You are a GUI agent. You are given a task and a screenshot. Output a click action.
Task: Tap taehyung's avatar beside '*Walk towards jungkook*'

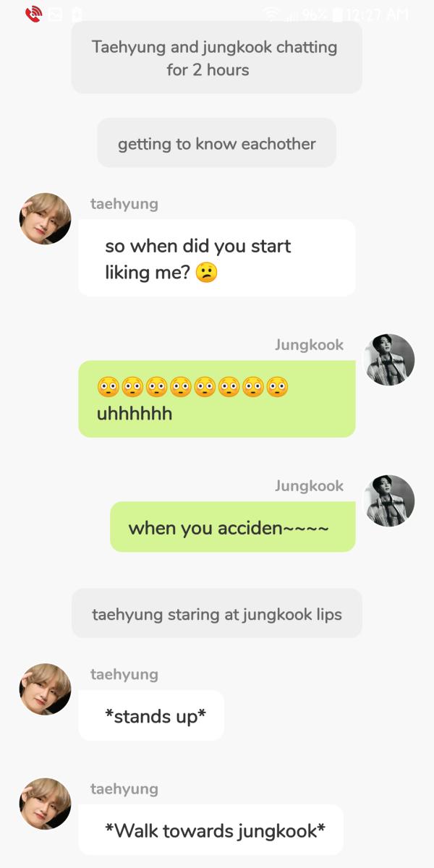point(45,804)
